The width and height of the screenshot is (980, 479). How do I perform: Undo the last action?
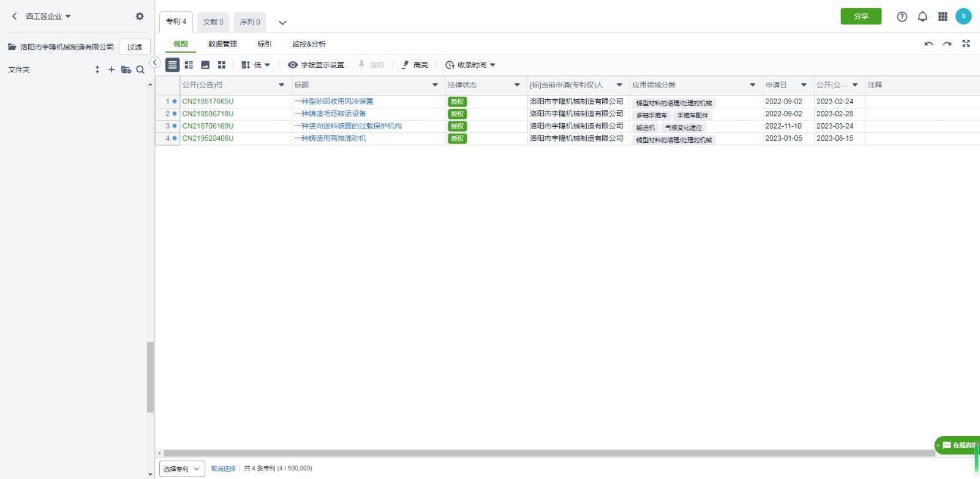click(929, 44)
